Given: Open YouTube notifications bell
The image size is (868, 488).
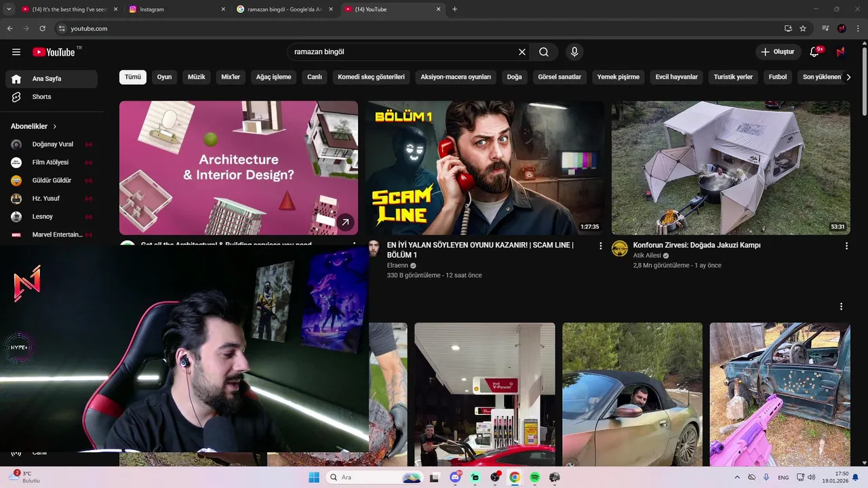Looking at the screenshot, I should click(814, 52).
